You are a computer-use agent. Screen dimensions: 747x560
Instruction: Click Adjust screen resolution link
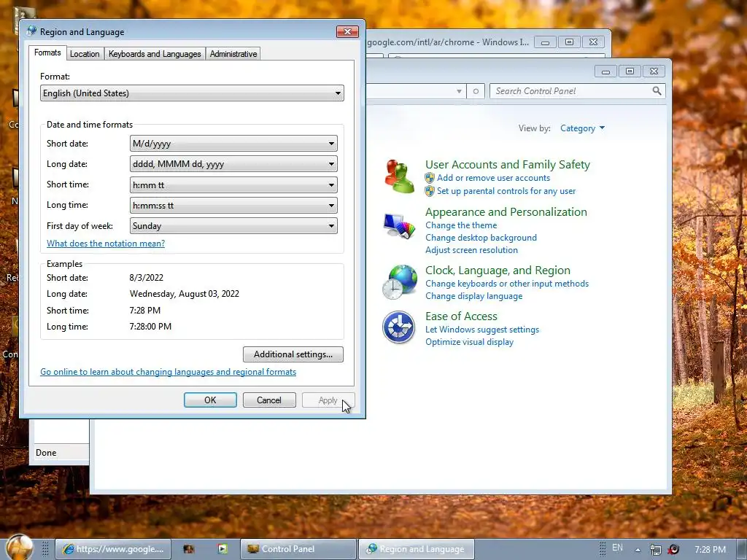click(x=471, y=250)
